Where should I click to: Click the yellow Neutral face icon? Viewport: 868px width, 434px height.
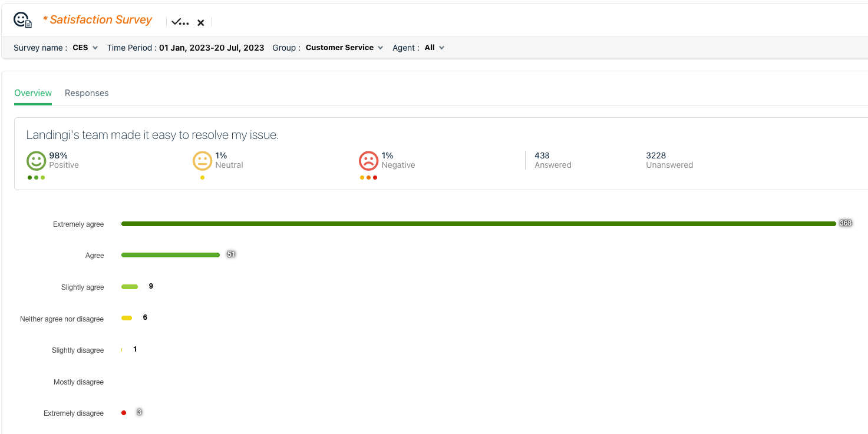[x=202, y=161]
